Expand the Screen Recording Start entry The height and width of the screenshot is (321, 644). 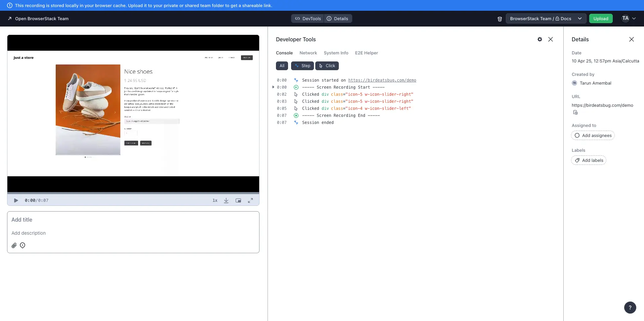click(273, 87)
